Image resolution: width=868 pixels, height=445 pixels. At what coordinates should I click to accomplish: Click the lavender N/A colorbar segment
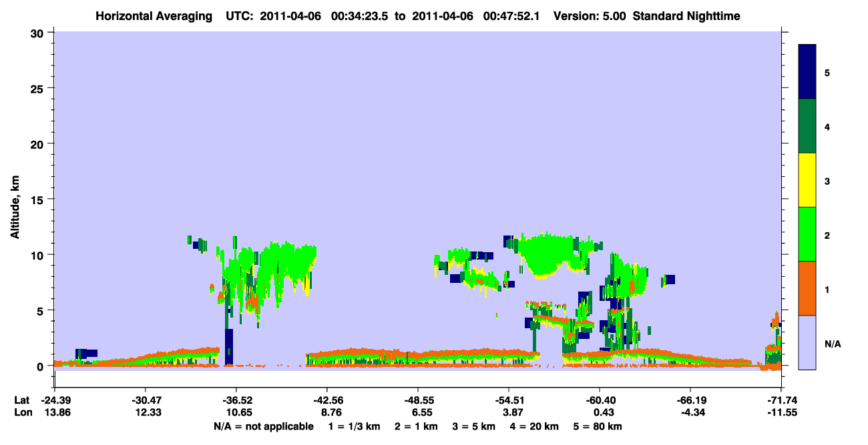tap(807, 342)
